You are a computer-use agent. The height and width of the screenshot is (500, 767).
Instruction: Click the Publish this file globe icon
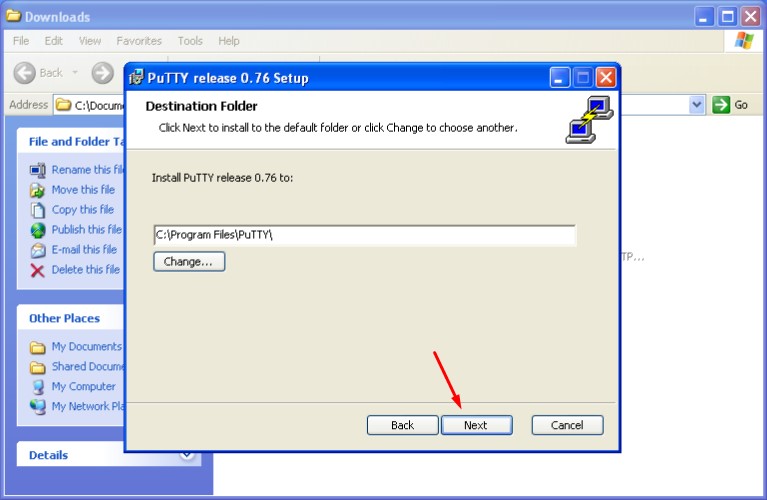(x=38, y=230)
